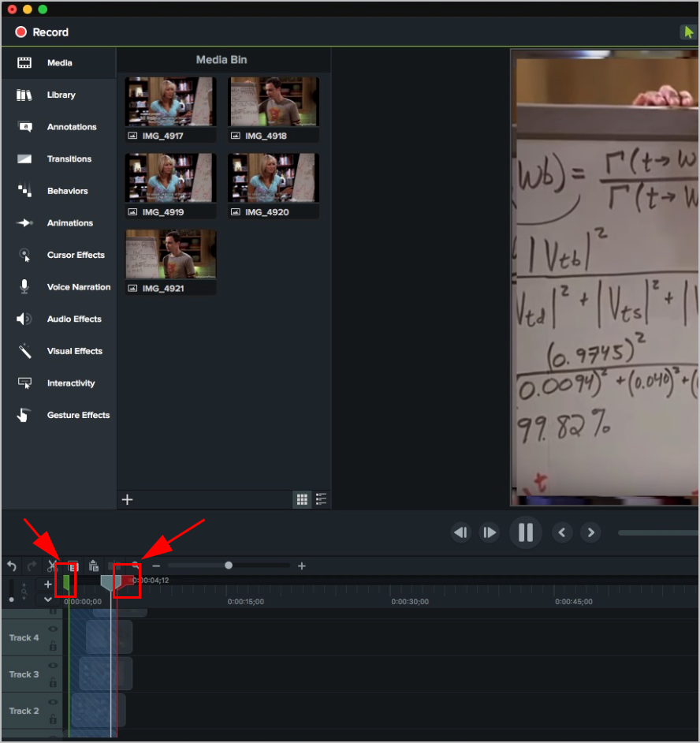Switch to the Interactivity tab
This screenshot has height=743, width=700.
[x=59, y=383]
